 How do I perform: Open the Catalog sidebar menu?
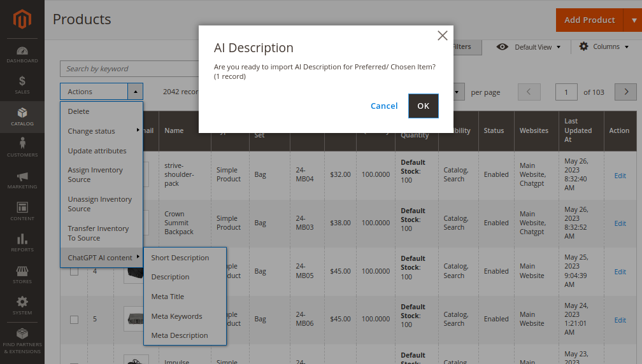(22, 117)
